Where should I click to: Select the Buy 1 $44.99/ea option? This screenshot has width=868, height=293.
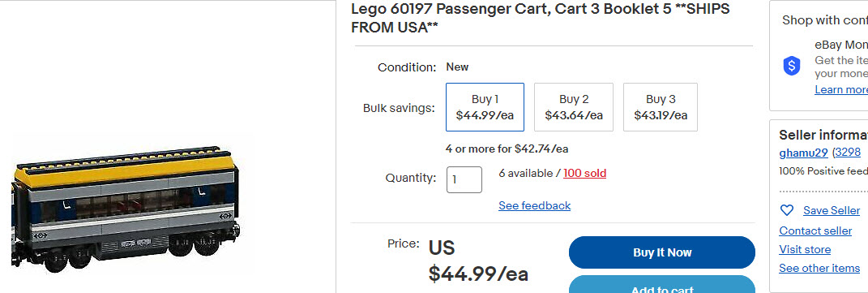485,107
